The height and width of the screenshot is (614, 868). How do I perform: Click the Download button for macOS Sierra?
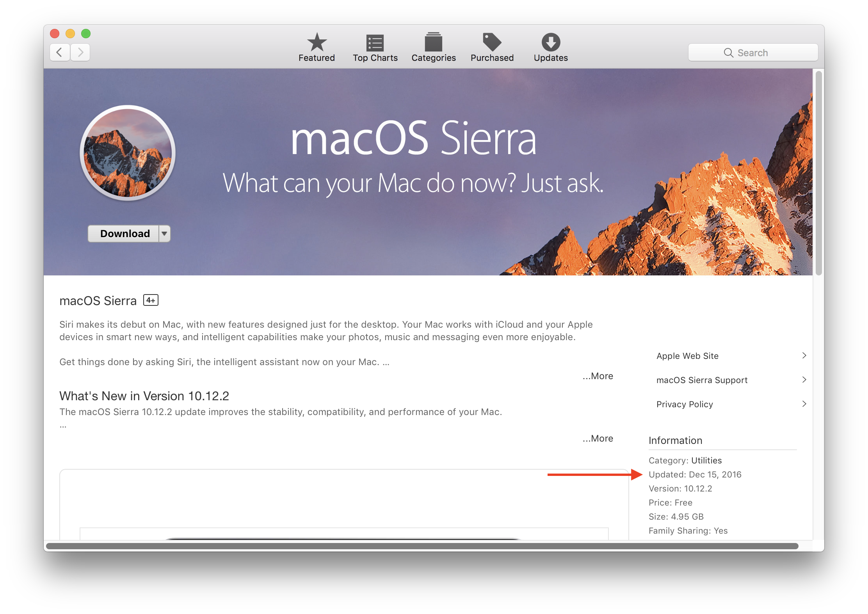click(124, 233)
